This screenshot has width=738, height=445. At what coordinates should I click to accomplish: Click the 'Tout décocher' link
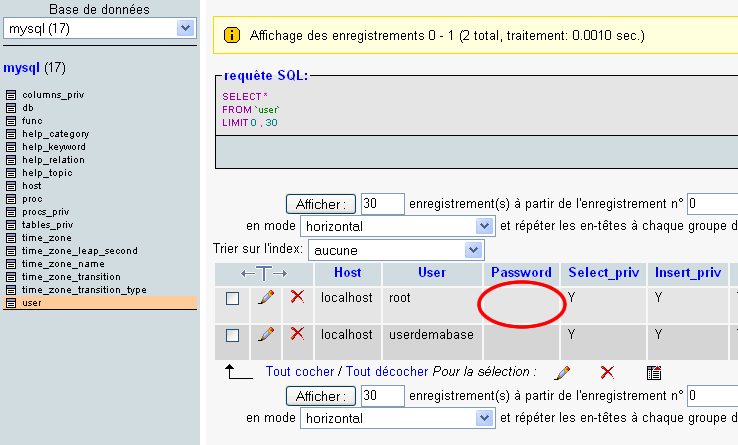387,371
